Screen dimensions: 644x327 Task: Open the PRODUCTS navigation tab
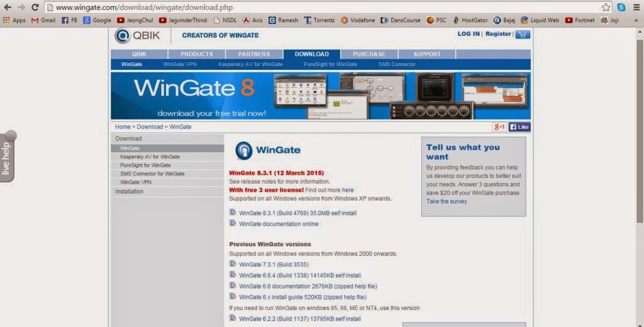tap(197, 54)
